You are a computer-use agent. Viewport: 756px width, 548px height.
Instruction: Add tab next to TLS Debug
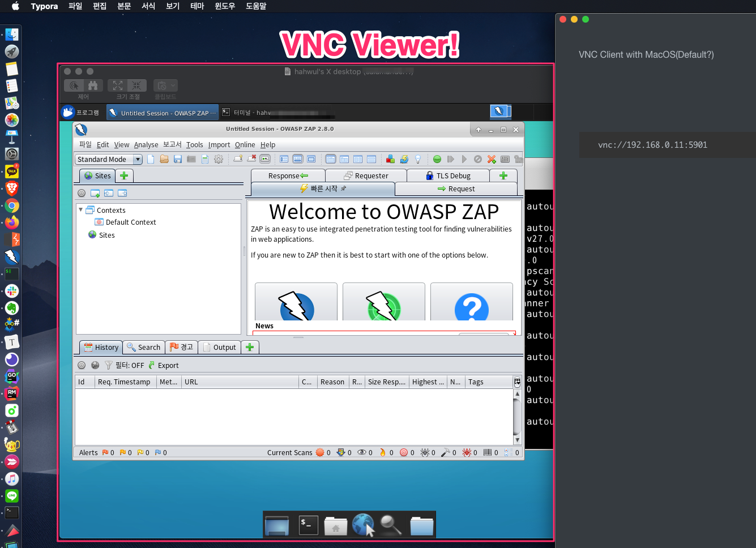click(x=503, y=175)
